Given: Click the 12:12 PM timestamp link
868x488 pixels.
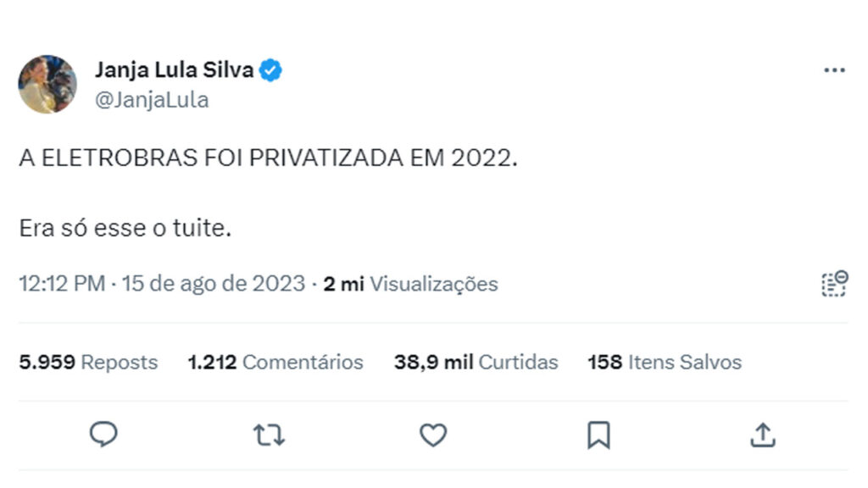Looking at the screenshot, I should [x=62, y=284].
